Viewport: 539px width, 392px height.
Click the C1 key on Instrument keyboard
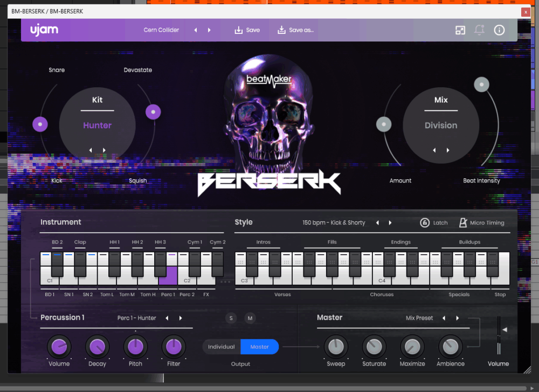[x=50, y=280]
